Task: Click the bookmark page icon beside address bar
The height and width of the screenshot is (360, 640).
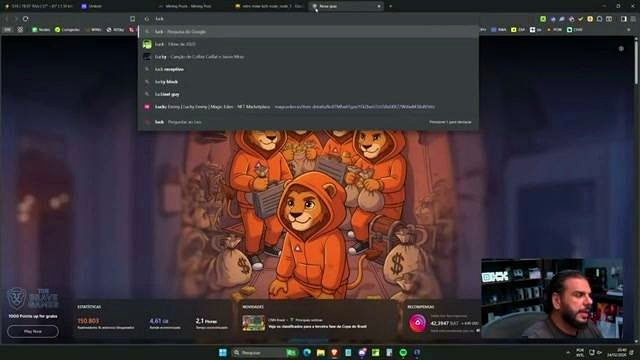Action: 133,19
